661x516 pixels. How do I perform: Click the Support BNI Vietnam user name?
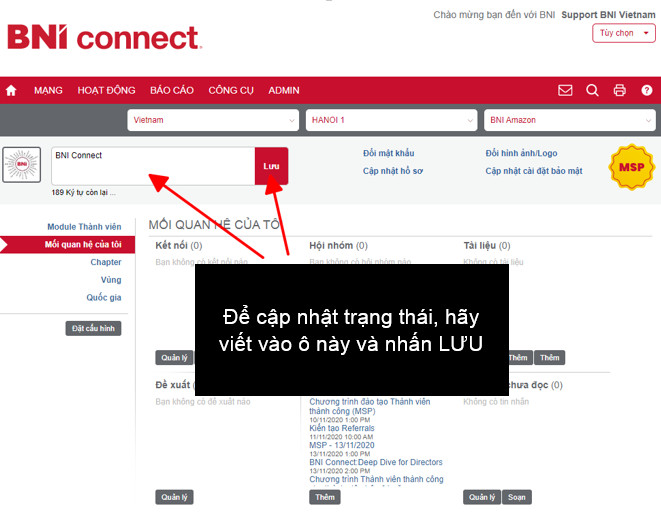pyautogui.click(x=608, y=15)
